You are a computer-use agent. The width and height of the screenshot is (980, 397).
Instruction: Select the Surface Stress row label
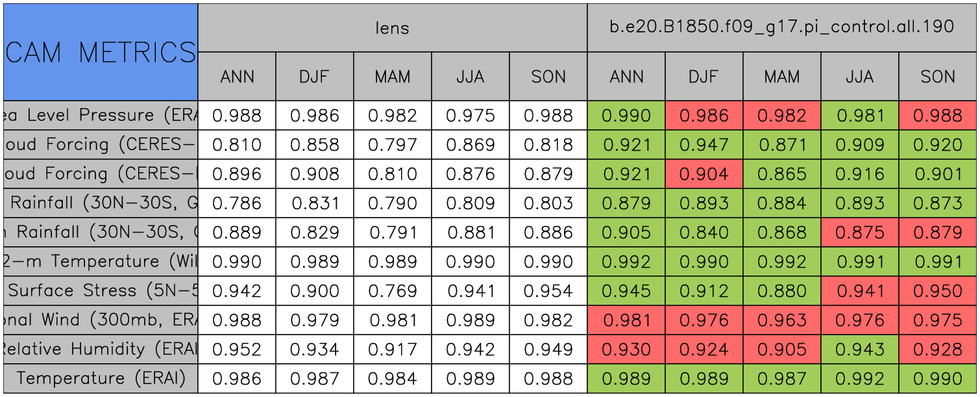[x=101, y=291]
